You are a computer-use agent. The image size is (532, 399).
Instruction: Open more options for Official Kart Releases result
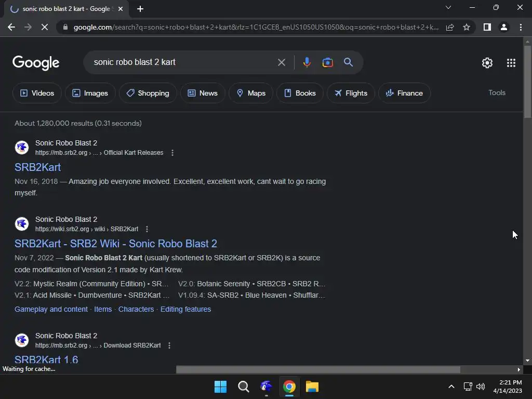coord(172,153)
